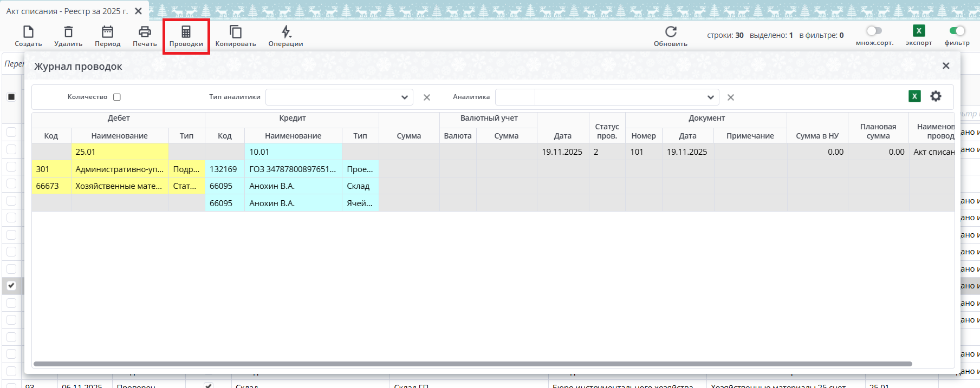Open journal settings gear icon
This screenshot has width=980, height=388.
point(936,96)
